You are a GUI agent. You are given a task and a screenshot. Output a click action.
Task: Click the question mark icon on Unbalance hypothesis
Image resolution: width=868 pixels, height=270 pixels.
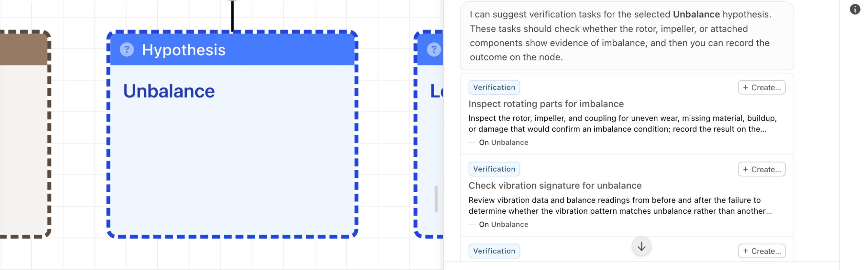click(x=127, y=50)
